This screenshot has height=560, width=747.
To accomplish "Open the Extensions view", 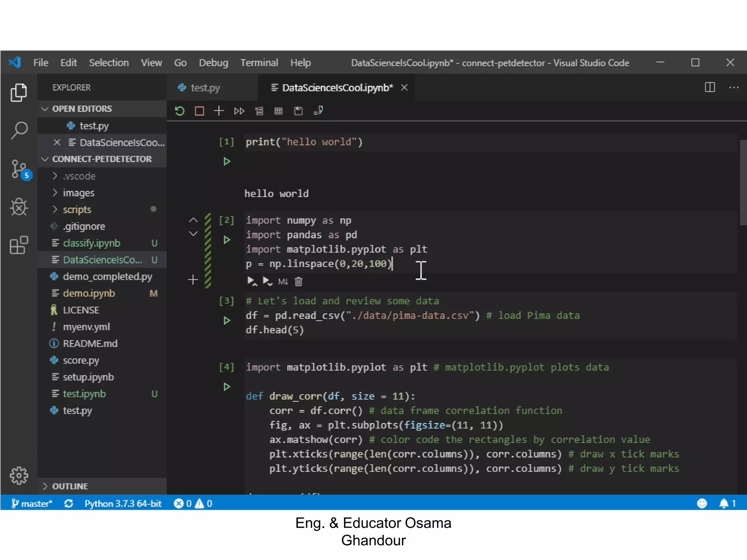I will click(19, 245).
